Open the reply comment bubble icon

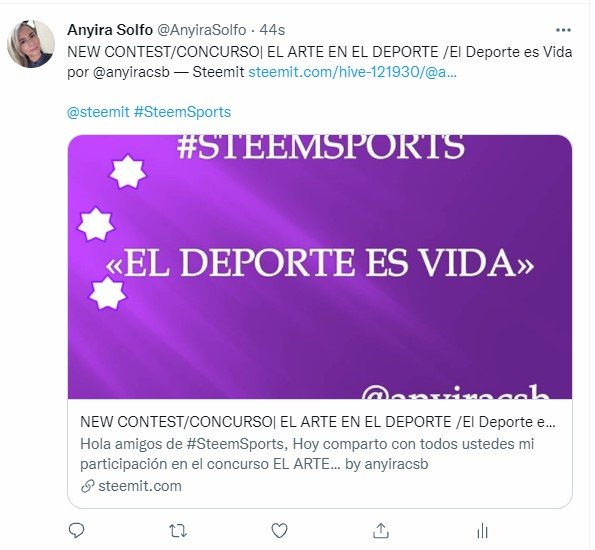point(76,531)
